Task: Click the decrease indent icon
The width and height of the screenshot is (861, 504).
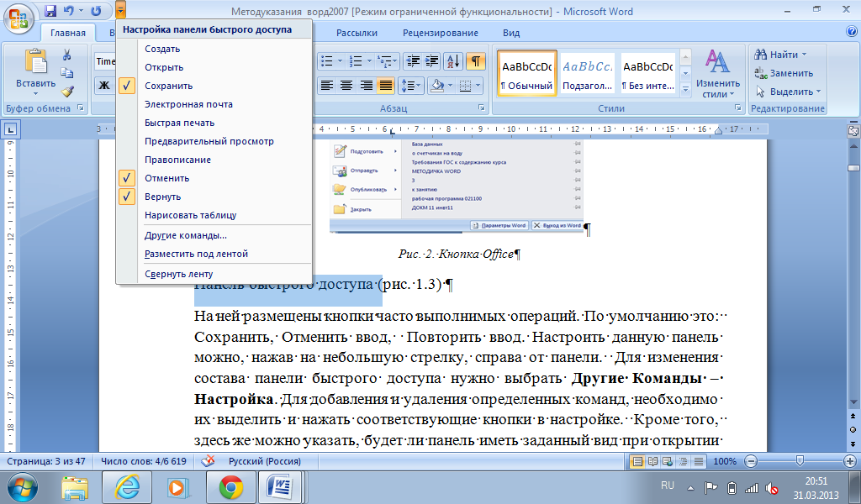Action: point(413,60)
